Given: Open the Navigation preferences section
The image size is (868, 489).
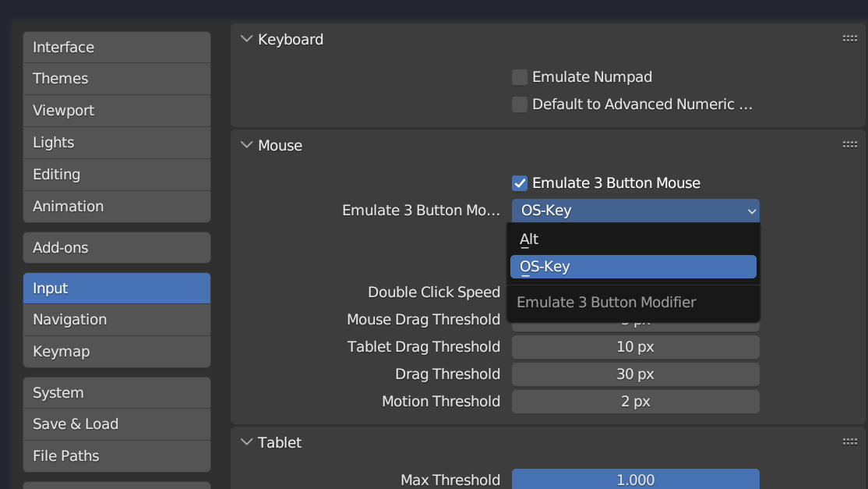Looking at the screenshot, I should 117,320.
